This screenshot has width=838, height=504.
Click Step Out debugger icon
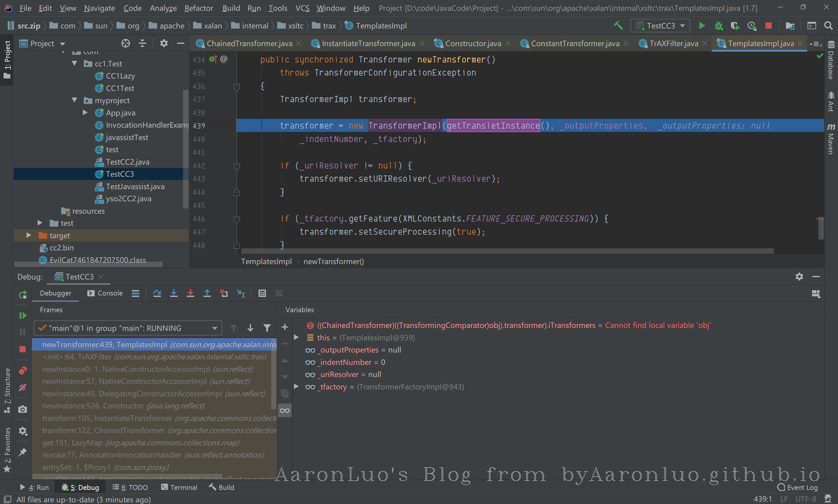coord(207,294)
